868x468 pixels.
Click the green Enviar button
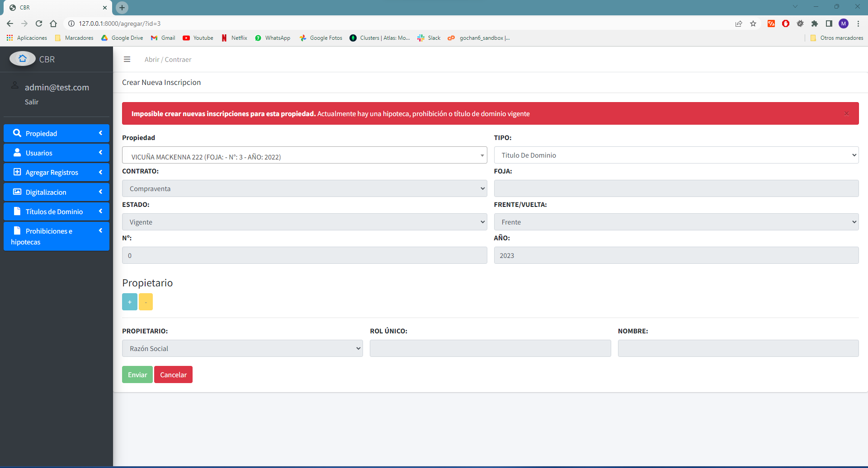click(137, 374)
